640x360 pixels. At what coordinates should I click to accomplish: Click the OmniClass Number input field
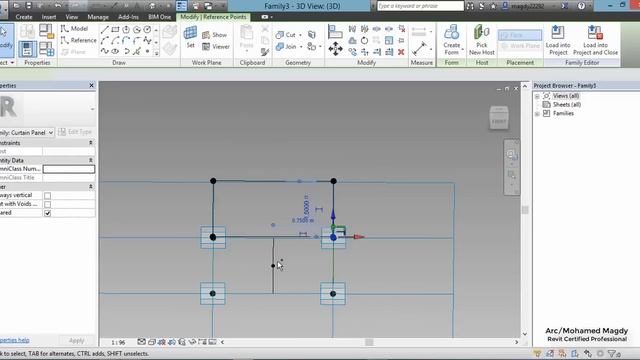(69, 169)
